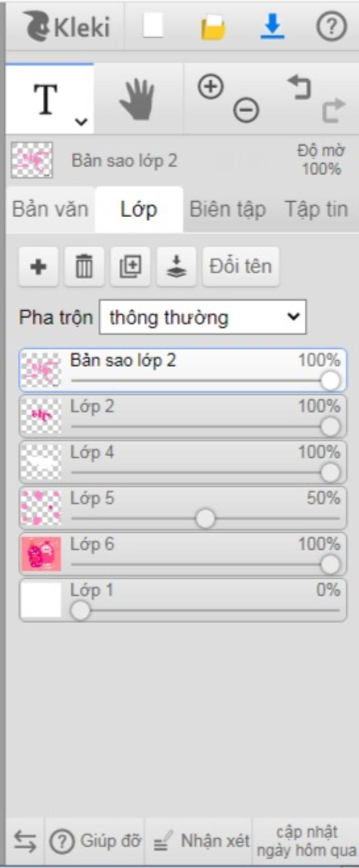Click the blue download save icon

pos(272,26)
